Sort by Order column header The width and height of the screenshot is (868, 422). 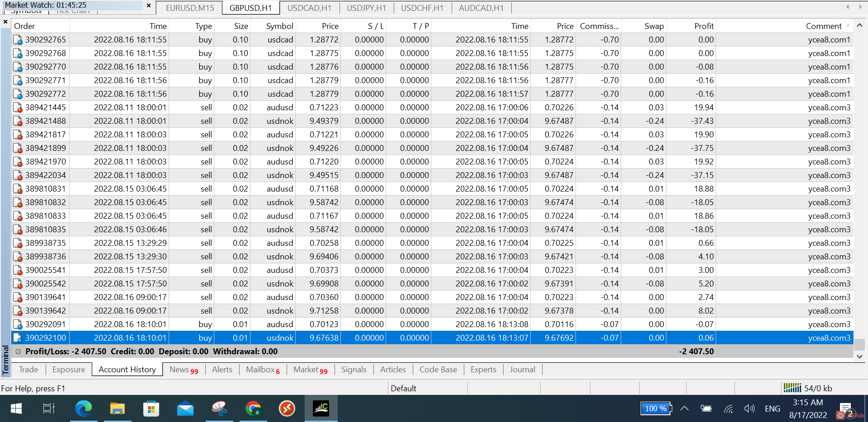pyautogui.click(x=40, y=26)
